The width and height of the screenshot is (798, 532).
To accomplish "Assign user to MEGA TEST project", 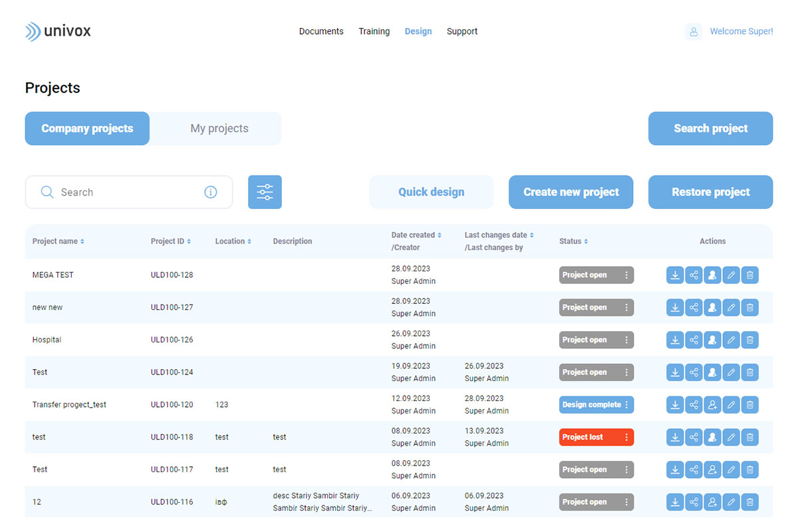I will pos(712,275).
